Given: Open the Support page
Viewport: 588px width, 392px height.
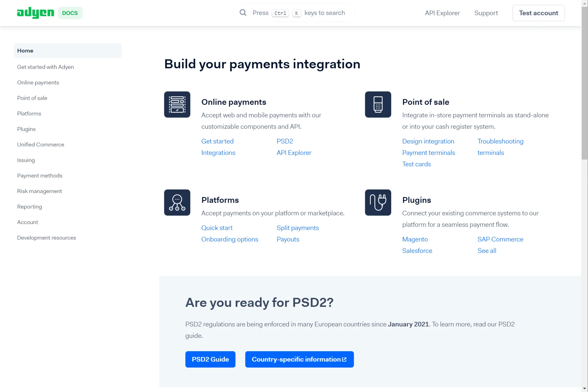Looking at the screenshot, I should pyautogui.click(x=486, y=13).
